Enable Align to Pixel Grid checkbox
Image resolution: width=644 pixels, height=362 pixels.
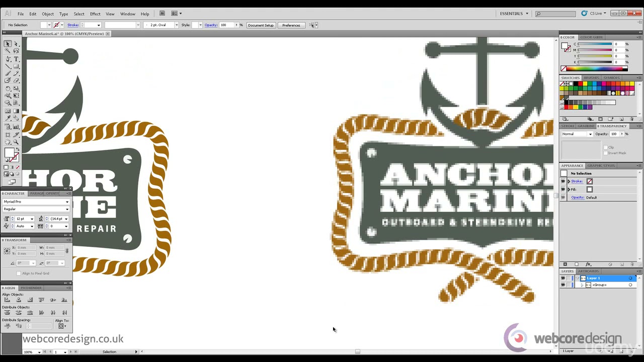[x=19, y=274]
